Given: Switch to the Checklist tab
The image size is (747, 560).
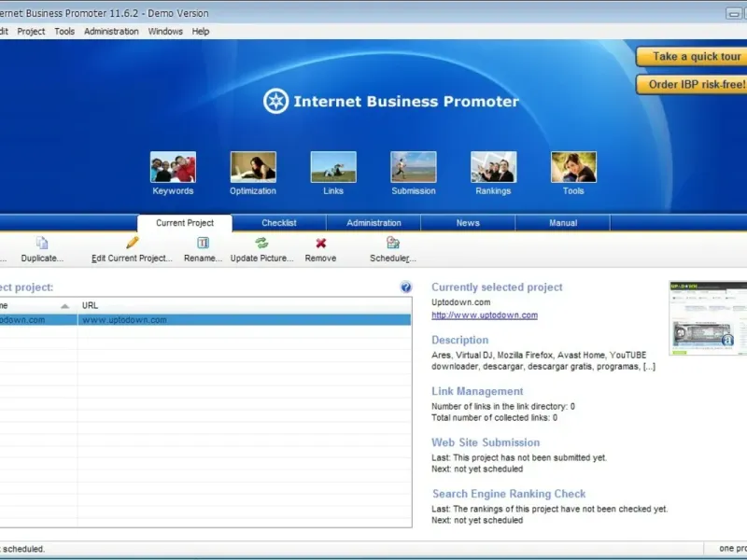Looking at the screenshot, I should 278,223.
